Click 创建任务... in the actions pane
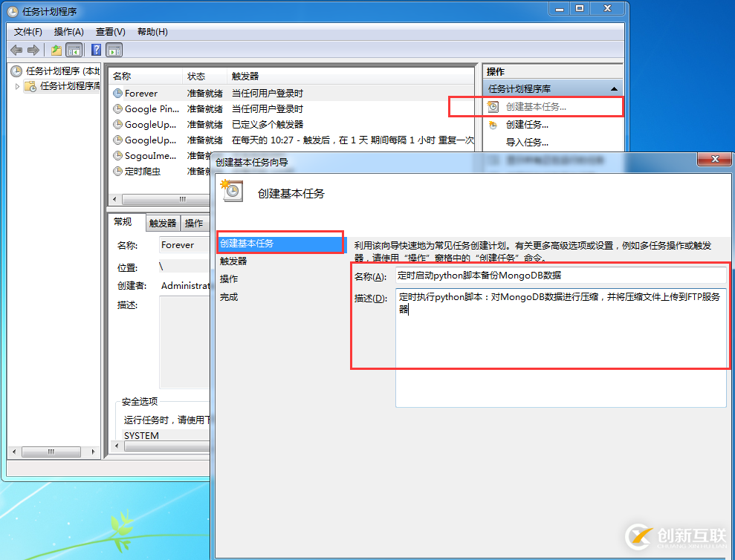735x560 pixels. (527, 125)
